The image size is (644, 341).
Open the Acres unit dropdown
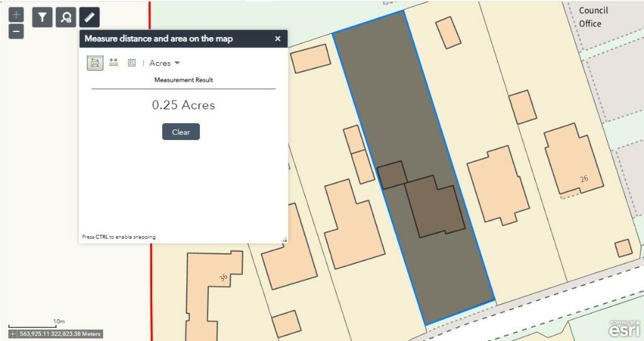164,63
